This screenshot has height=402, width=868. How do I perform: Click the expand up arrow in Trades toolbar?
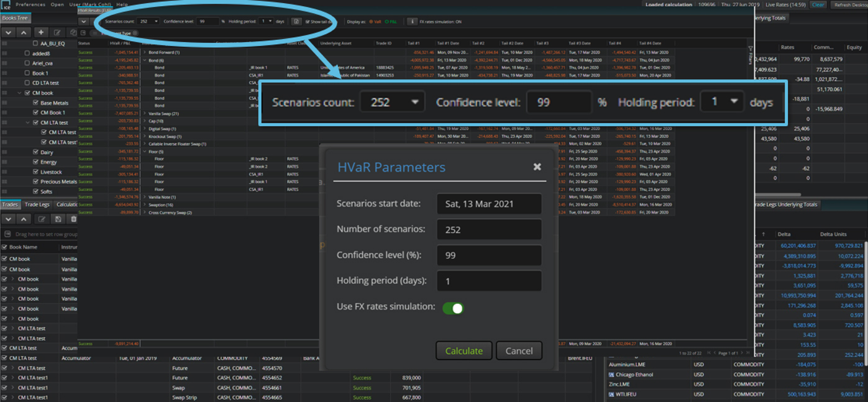(x=24, y=219)
